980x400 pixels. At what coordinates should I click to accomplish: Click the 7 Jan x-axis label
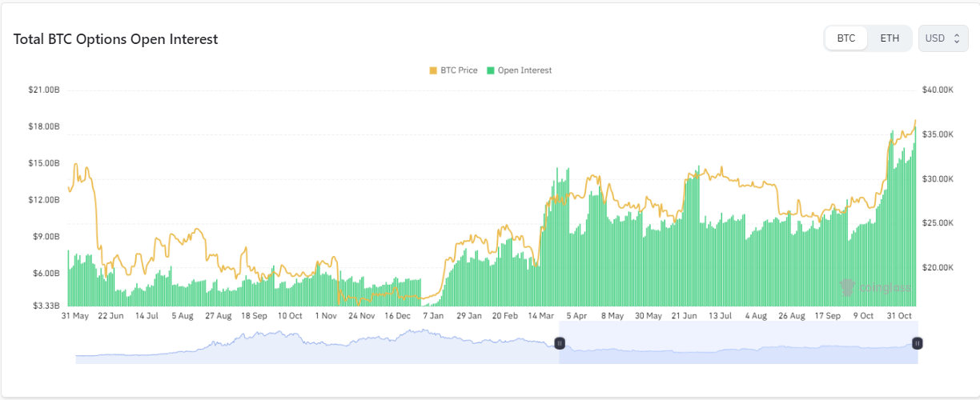coord(433,316)
